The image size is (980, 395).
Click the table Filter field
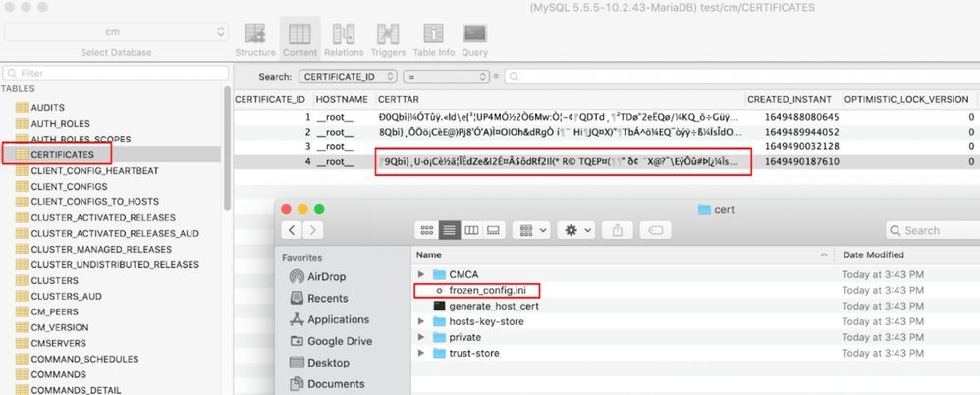click(116, 73)
